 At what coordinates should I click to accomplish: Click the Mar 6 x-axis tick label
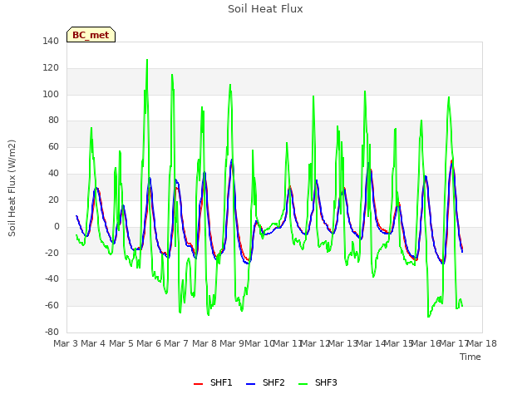coord(149,343)
